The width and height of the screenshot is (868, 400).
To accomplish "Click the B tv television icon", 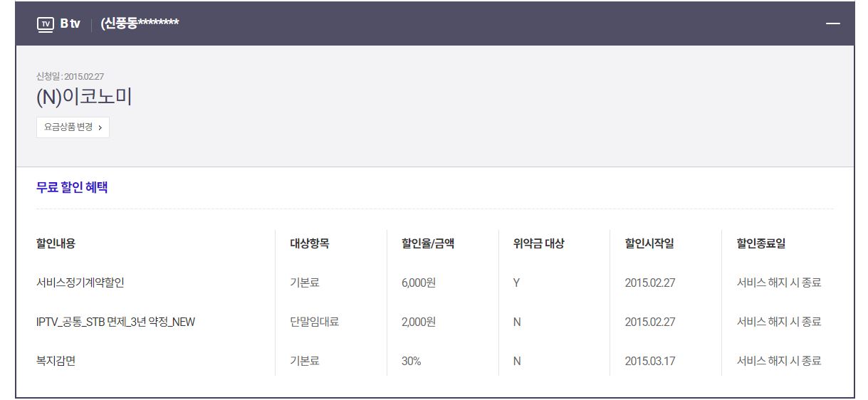I will tap(45, 24).
